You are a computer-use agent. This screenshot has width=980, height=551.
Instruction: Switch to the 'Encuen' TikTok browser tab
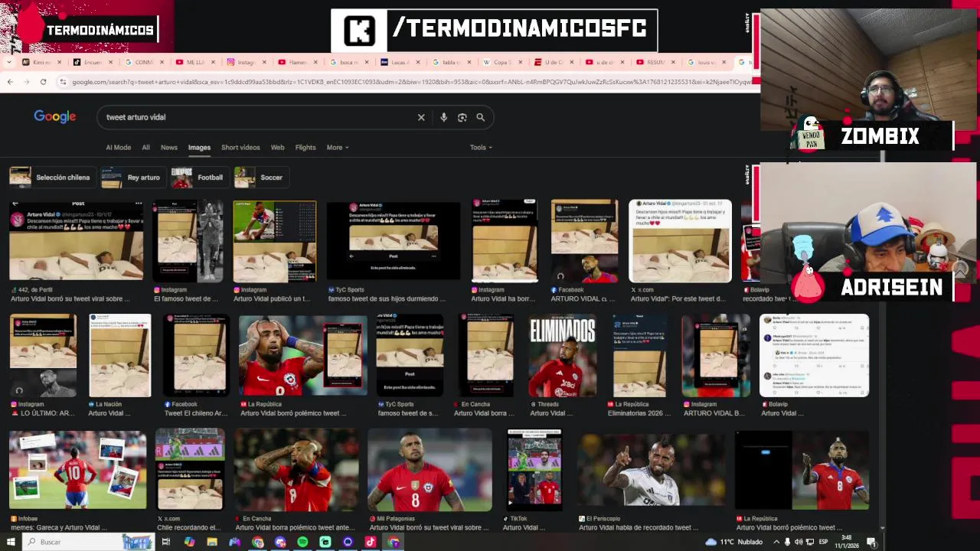(x=93, y=62)
